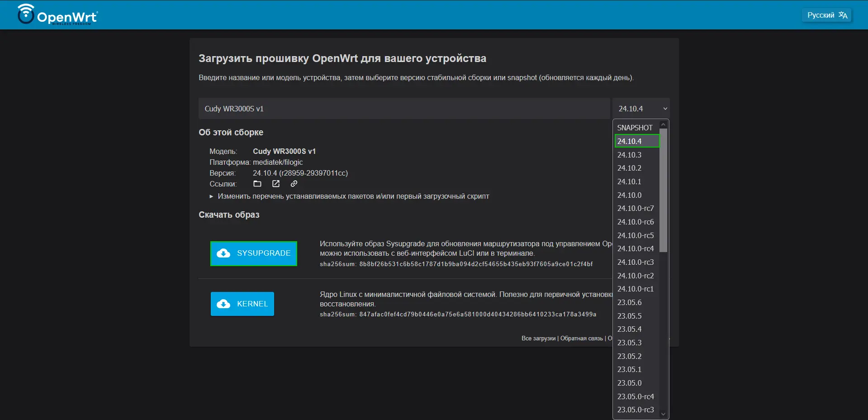Select version 24.10.3 from list
This screenshot has height=420, width=868.
click(x=630, y=155)
